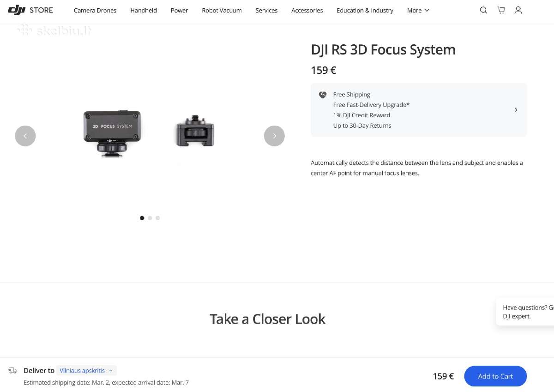Open the Services menu

pos(266,10)
